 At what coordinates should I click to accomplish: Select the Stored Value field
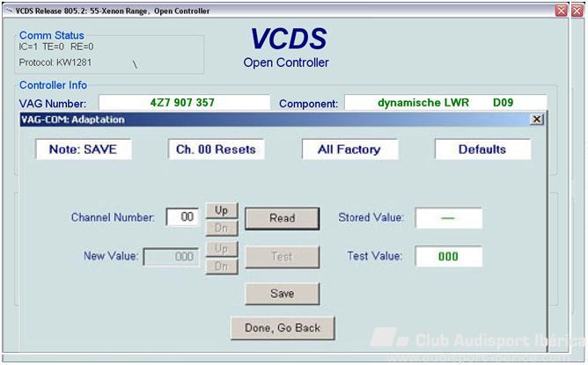pos(449,218)
